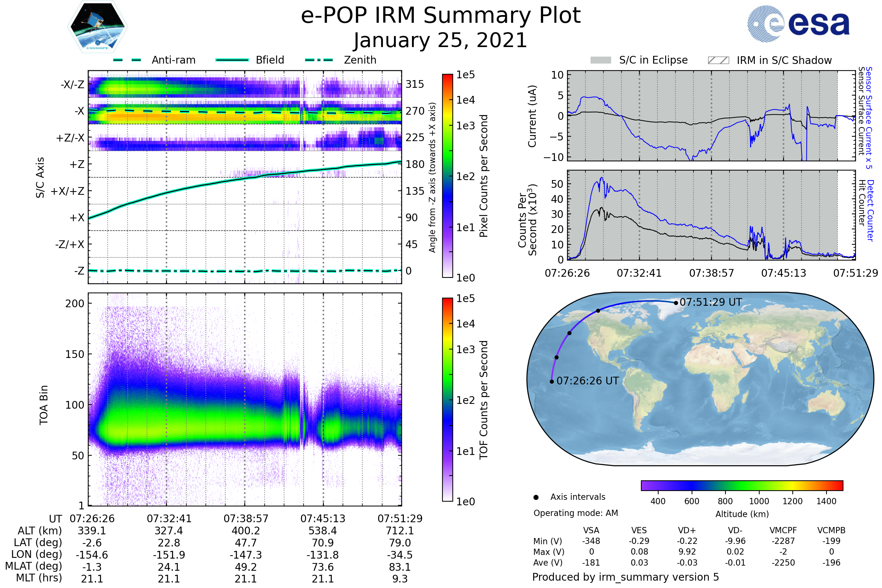Screen dimensions: 882x588
Task: Click the Detect Counter blue axis label
Action: (x=871, y=210)
